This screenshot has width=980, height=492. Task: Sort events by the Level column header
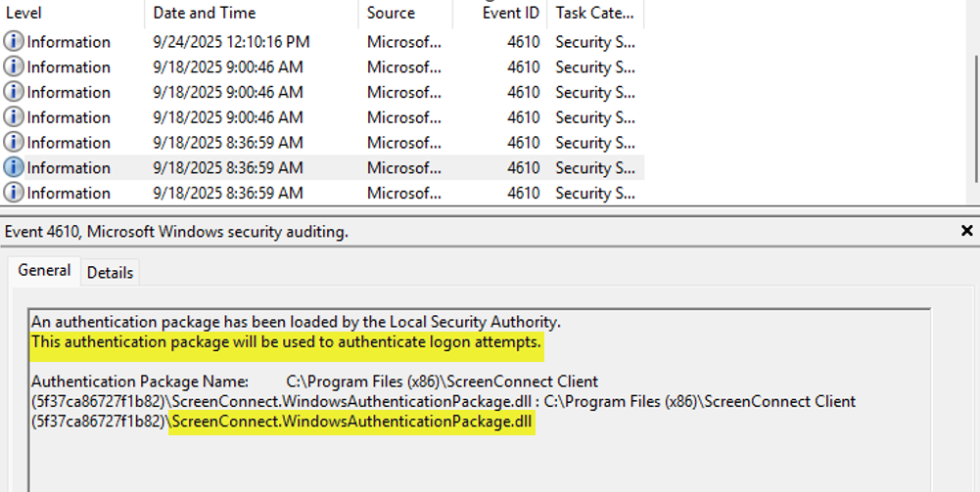[x=71, y=13]
